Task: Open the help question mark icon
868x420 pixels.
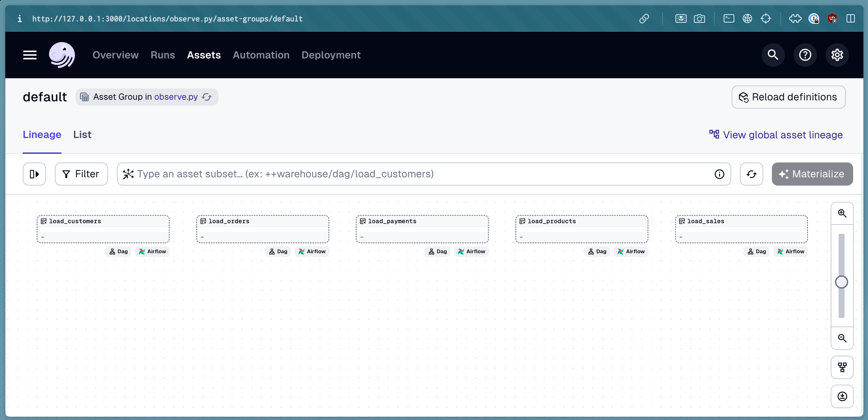Action: point(805,55)
